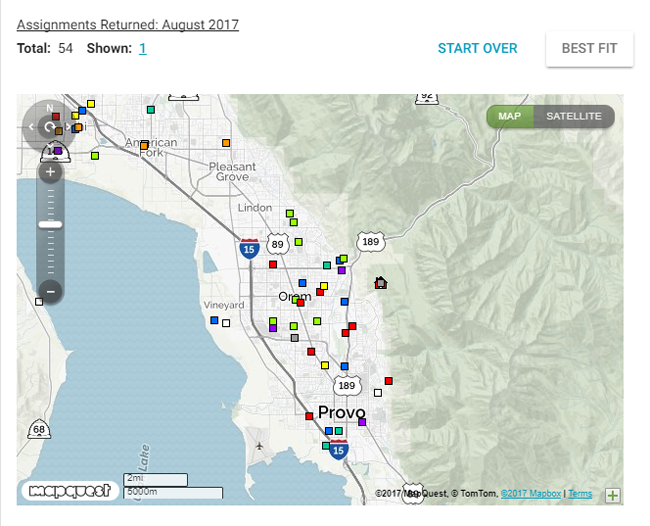The height and width of the screenshot is (526, 650).
Task: Click the zoom out minus button
Action: 51,291
